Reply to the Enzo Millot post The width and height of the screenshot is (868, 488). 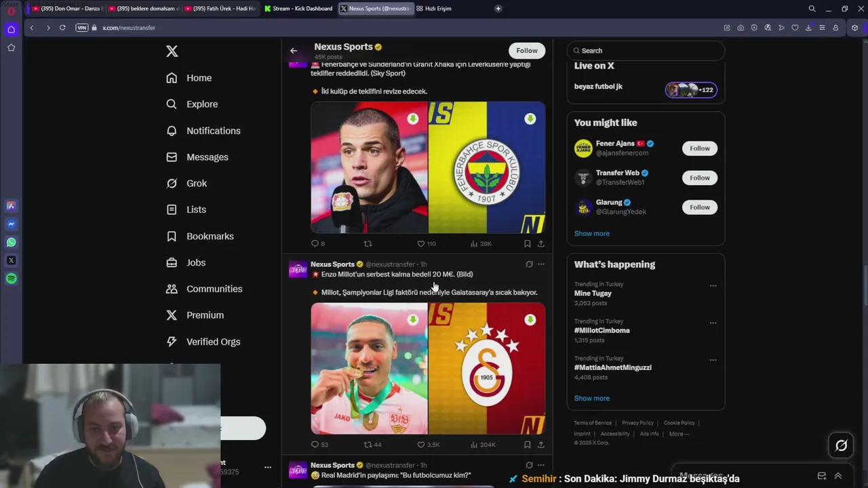(319, 445)
